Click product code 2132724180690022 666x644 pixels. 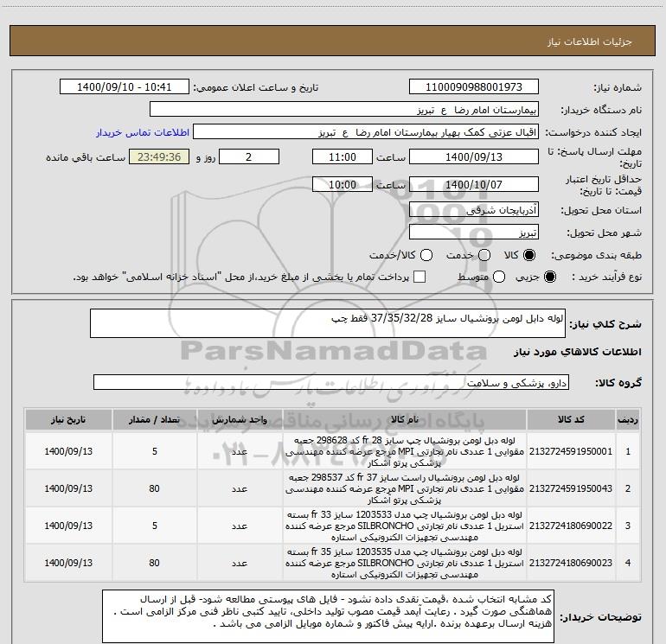[x=571, y=526]
